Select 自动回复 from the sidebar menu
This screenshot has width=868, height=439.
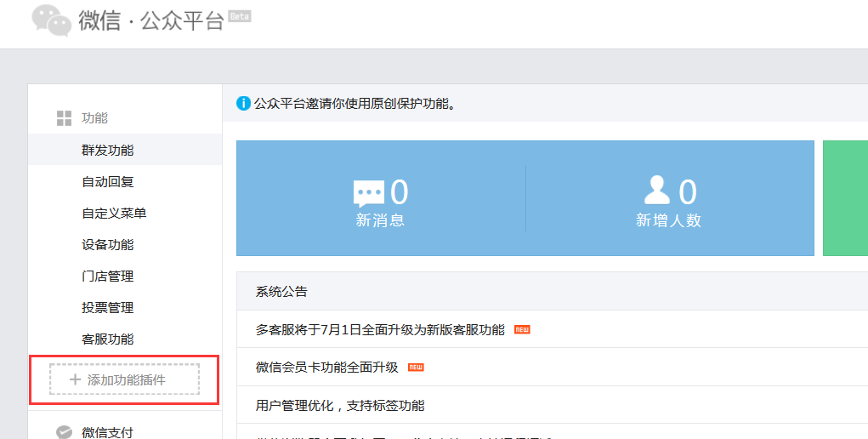(107, 181)
